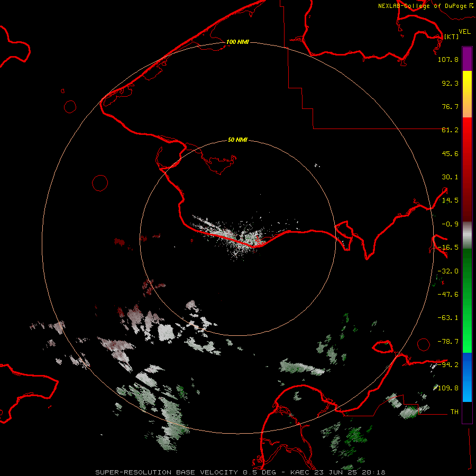Click the TH label on the legend

[454, 412]
